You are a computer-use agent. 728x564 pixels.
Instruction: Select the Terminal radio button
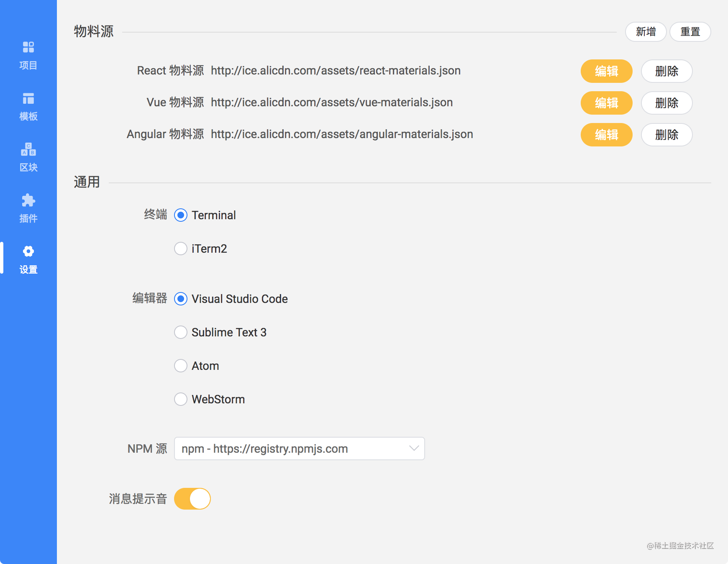click(x=181, y=215)
